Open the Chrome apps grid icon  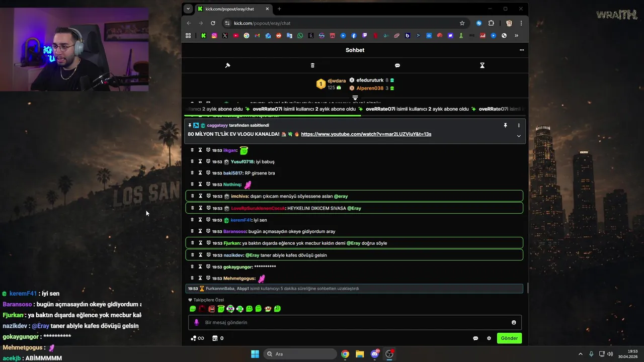pos(188,36)
